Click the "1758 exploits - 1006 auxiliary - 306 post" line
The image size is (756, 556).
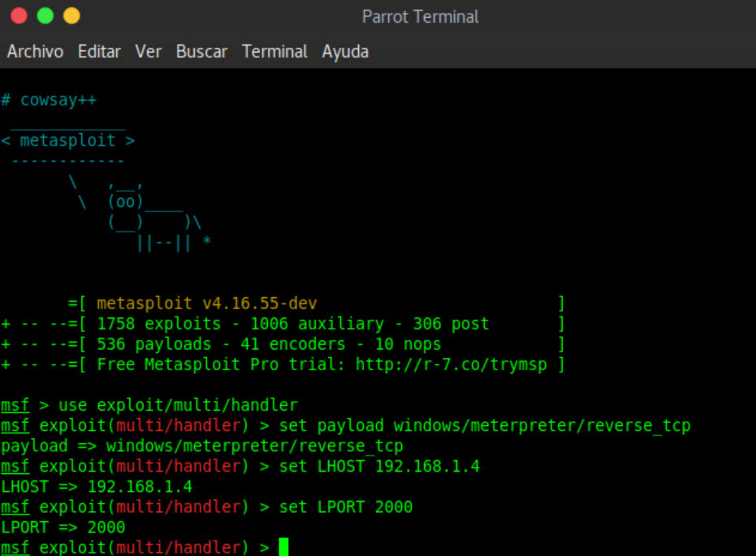tap(293, 324)
